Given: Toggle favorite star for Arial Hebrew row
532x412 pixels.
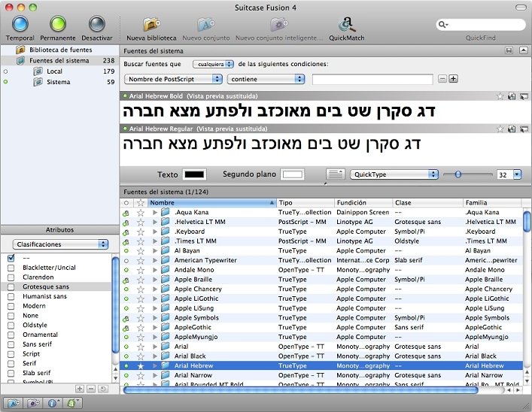Looking at the screenshot, I should click(x=141, y=366).
